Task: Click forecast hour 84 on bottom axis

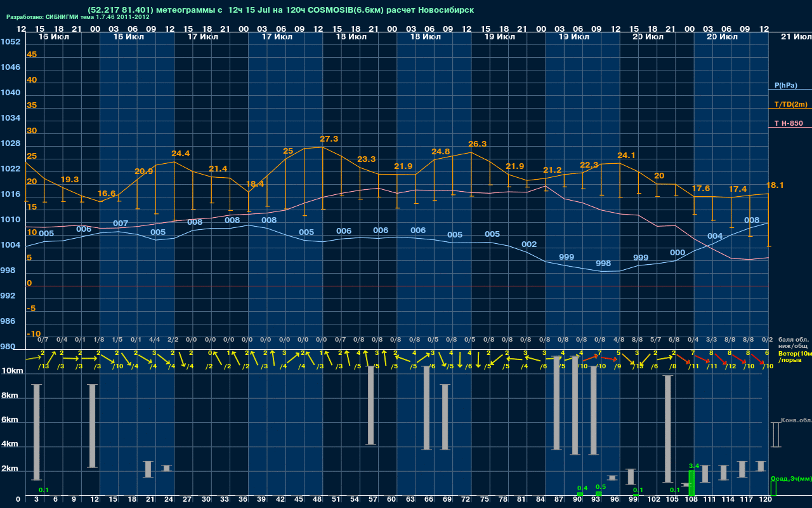Action: [x=540, y=500]
